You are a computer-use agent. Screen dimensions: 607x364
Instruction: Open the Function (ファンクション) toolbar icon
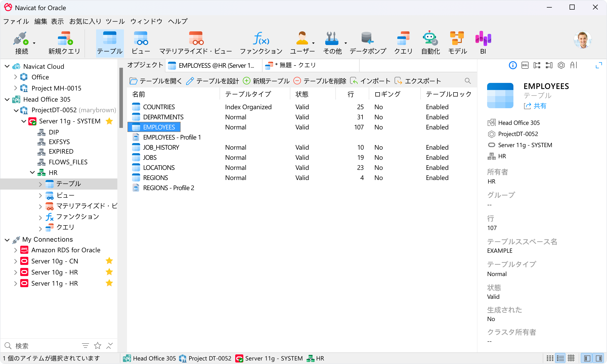tap(261, 43)
